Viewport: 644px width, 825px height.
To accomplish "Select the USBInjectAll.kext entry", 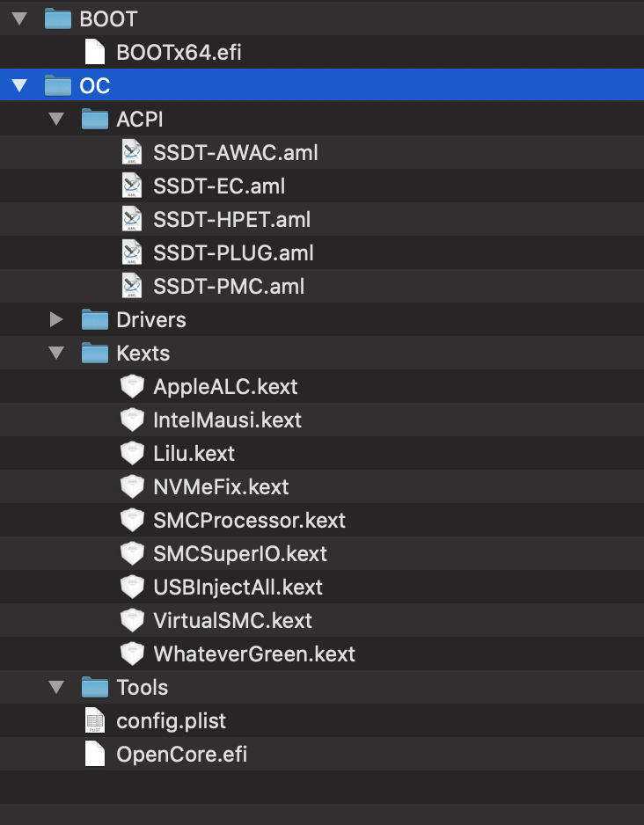I will click(x=238, y=587).
